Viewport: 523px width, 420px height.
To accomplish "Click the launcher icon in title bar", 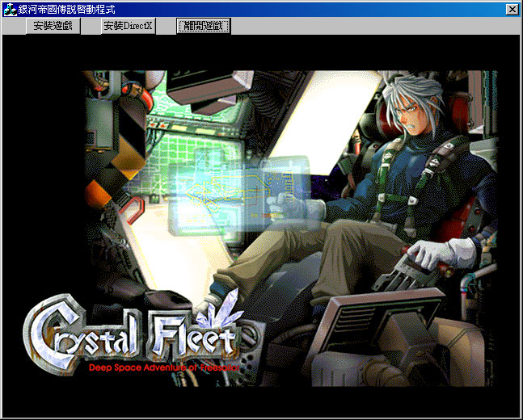I will [10, 9].
